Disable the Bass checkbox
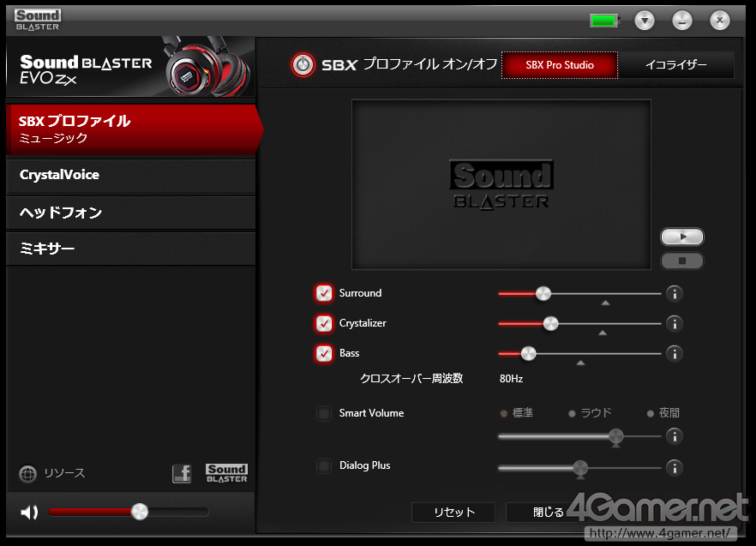Screen dimensions: 756x546 (x=324, y=353)
